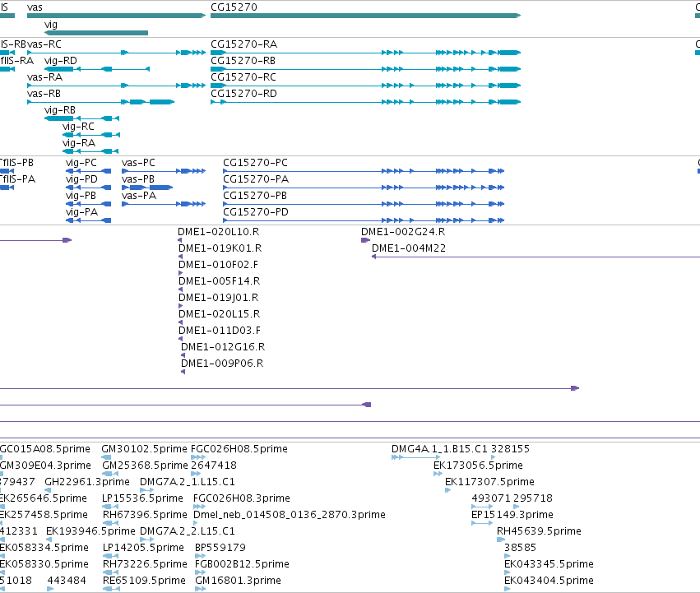This screenshot has width=700, height=593.
Task: Select the LP15536.5prime EST label
Action: pos(142,498)
